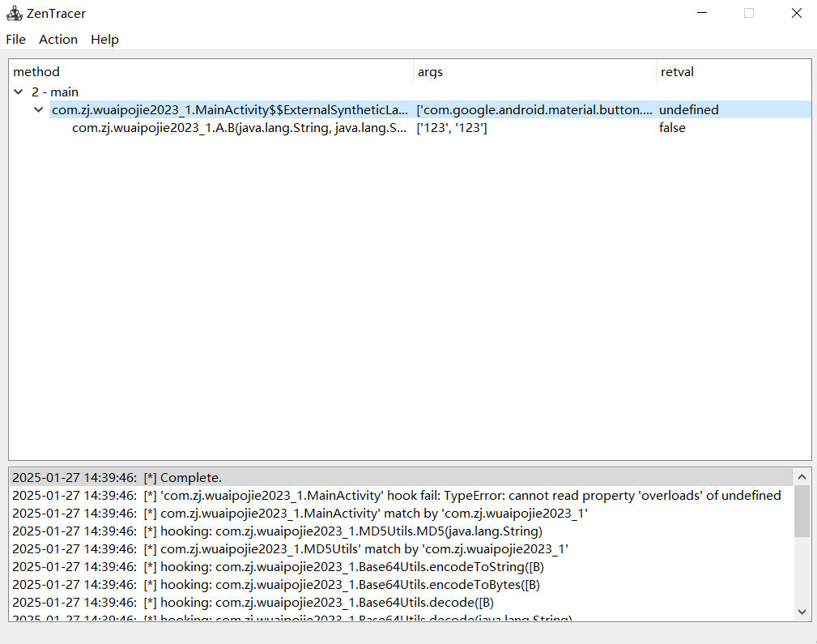The image size is (817, 644).
Task: Collapse the MainActivity$$ExternalSynthetic tree node arrow
Action: point(39,110)
